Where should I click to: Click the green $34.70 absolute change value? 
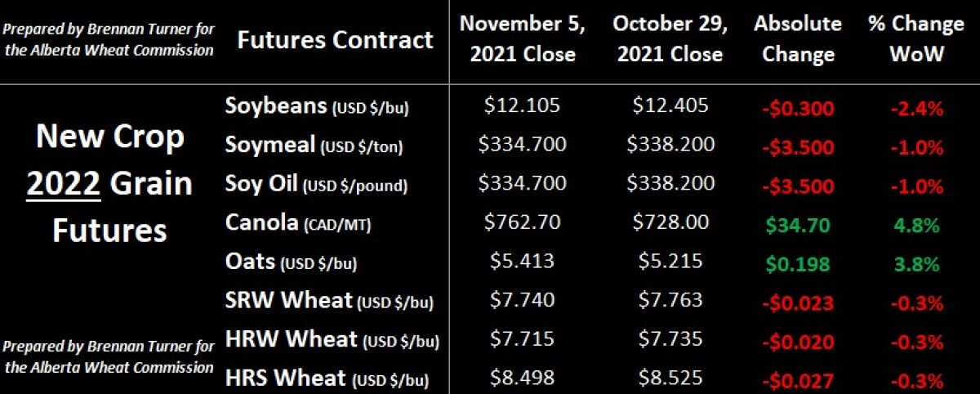point(797,225)
